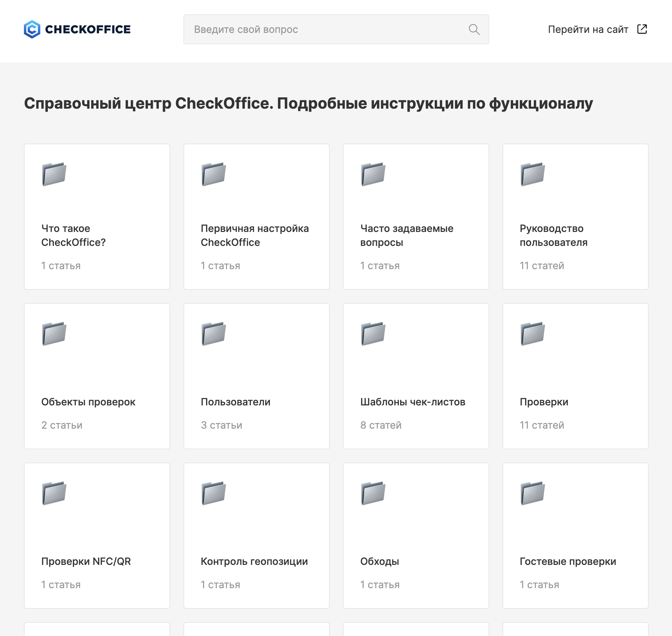Open the 'Перейти на сайт' link

coord(588,30)
